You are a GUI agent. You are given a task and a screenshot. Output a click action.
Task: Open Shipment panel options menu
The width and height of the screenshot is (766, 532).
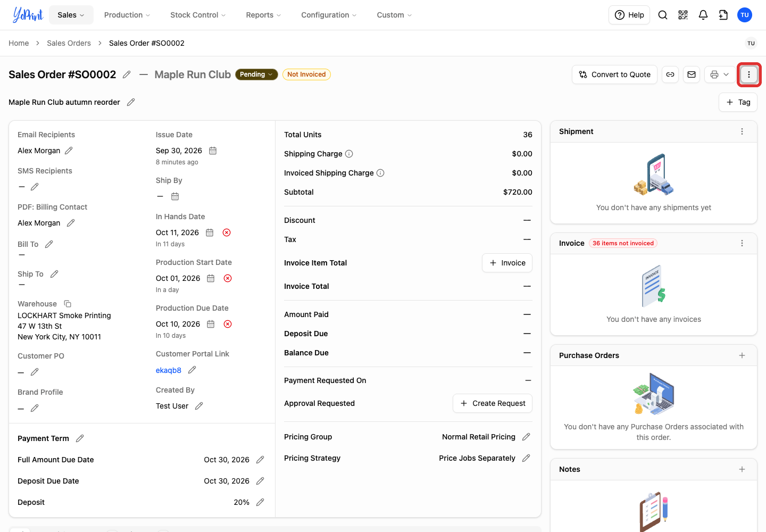(x=742, y=131)
